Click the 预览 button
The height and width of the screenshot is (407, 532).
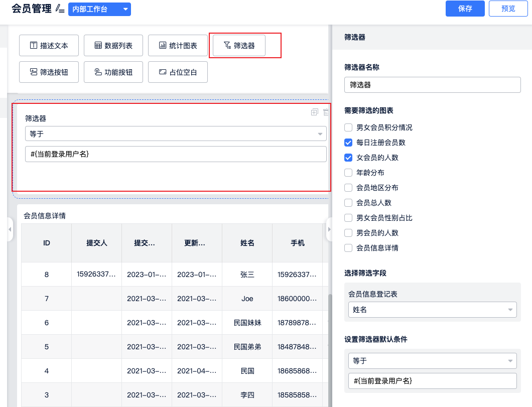click(508, 9)
